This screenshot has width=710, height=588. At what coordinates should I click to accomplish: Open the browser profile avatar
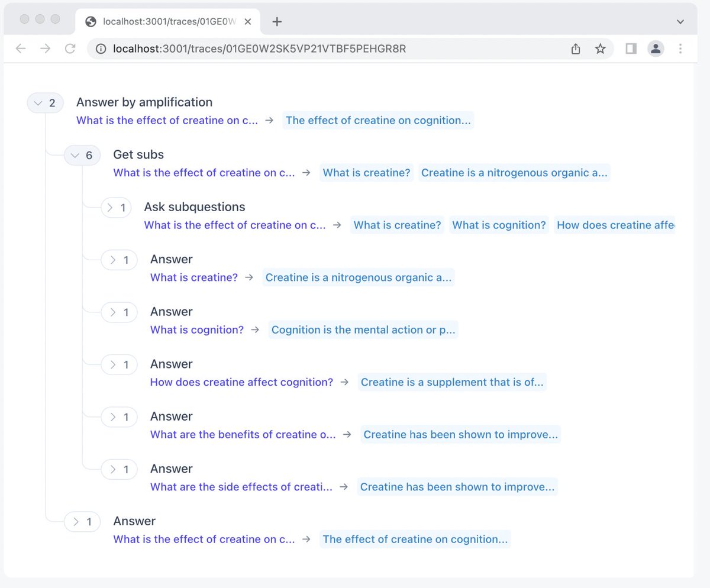point(656,49)
